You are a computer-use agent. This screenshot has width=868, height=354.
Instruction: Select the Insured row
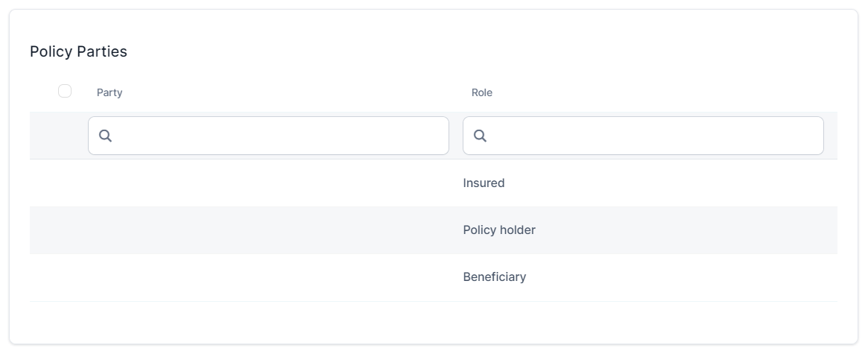(484, 183)
